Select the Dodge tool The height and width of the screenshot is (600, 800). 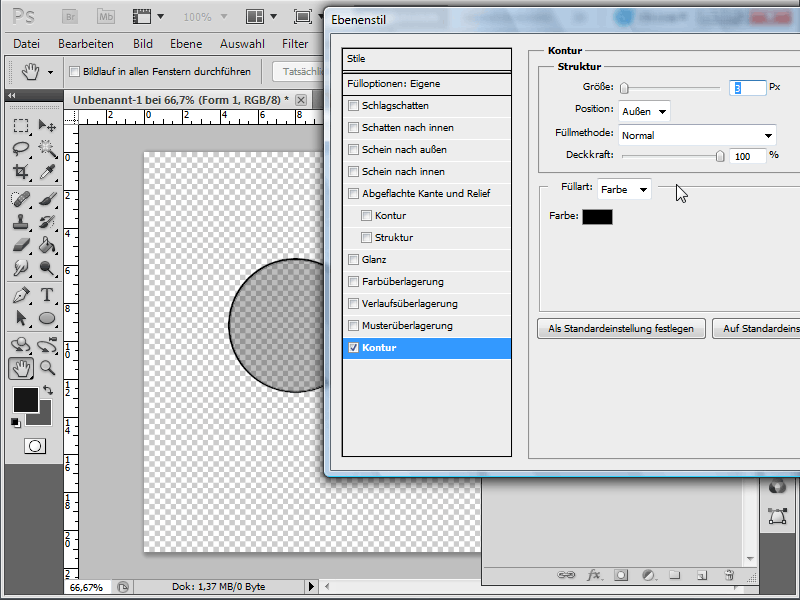click(47, 268)
